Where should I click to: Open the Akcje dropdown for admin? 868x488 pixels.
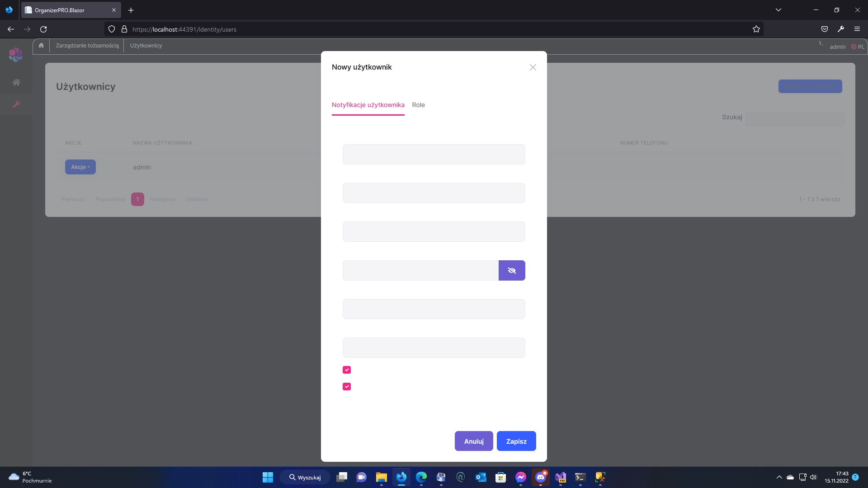coord(80,167)
